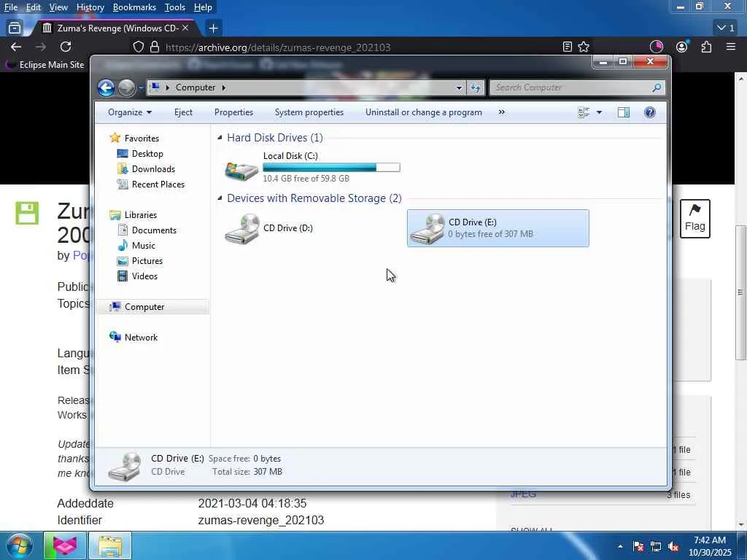Viewport: 747px width, 560px height.
Task: Expand the arrow after Computer in the address bar
Action: pyautogui.click(x=223, y=87)
